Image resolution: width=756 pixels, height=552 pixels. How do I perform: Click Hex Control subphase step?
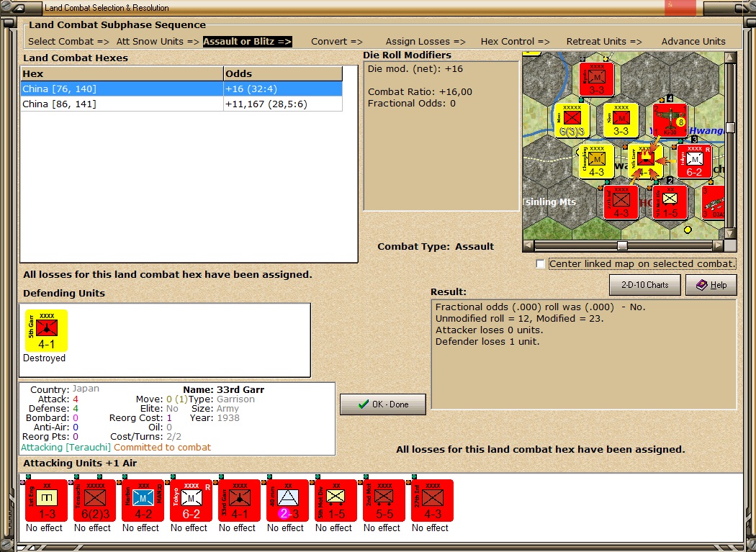pos(515,42)
